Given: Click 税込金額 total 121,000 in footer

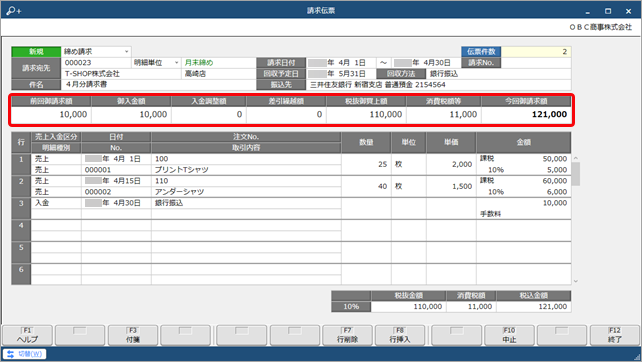Looking at the screenshot, I should pyautogui.click(x=533, y=307).
